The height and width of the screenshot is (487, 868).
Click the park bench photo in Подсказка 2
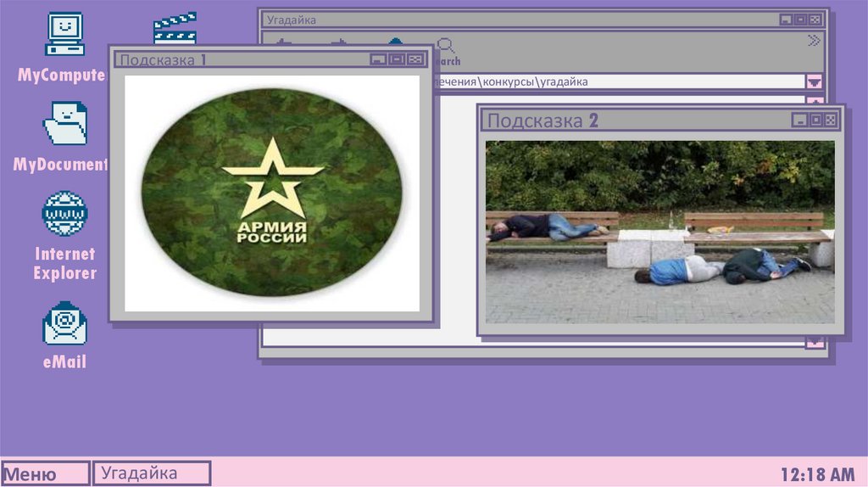[x=659, y=232]
